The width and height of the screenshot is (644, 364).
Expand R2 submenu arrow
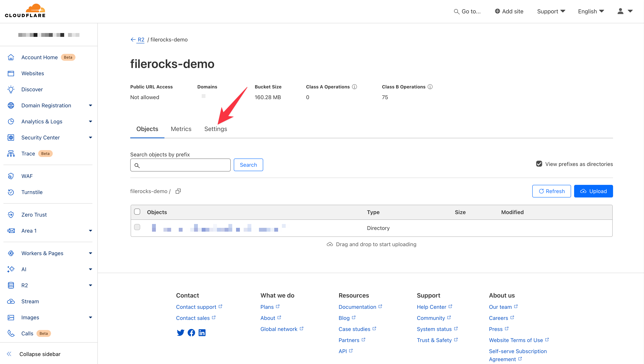[x=90, y=285]
